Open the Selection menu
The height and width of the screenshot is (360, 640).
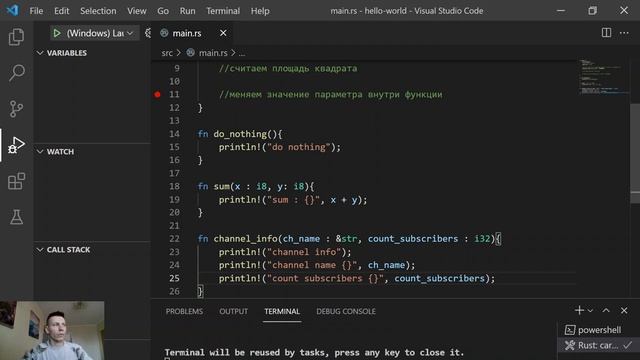[x=98, y=11]
